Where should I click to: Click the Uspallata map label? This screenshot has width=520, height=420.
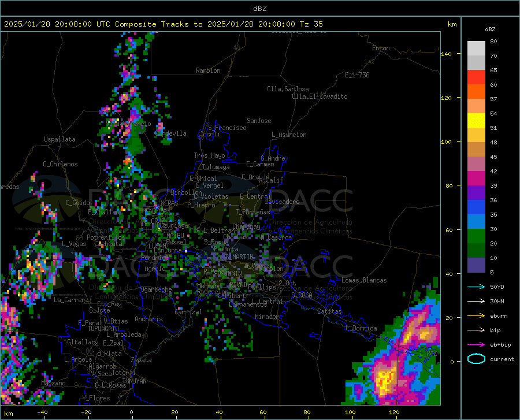point(60,139)
